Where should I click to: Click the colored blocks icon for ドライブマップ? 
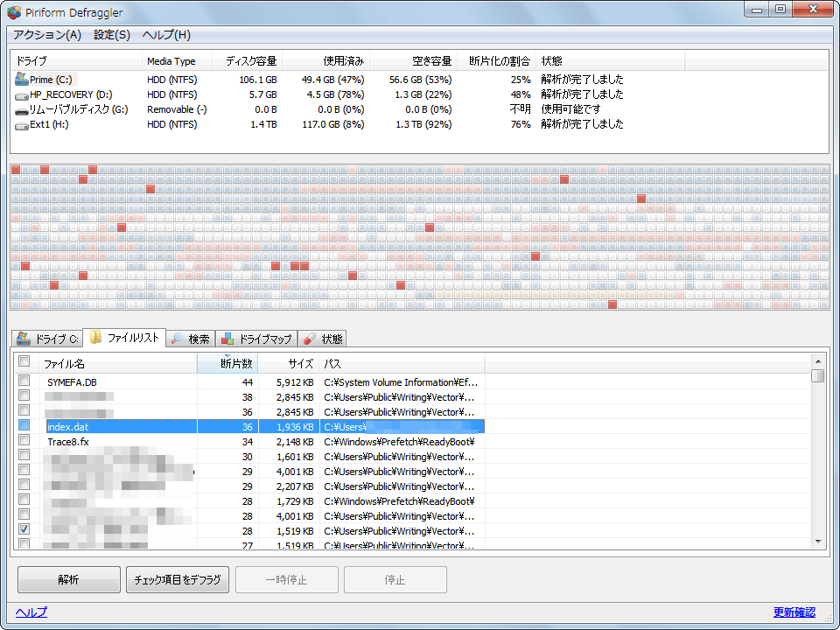(x=227, y=339)
